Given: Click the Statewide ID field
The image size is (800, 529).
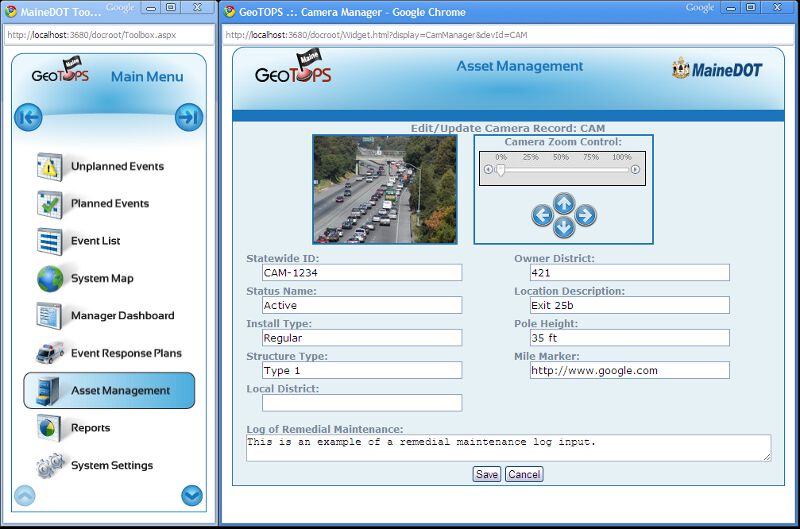Looking at the screenshot, I should [362, 272].
